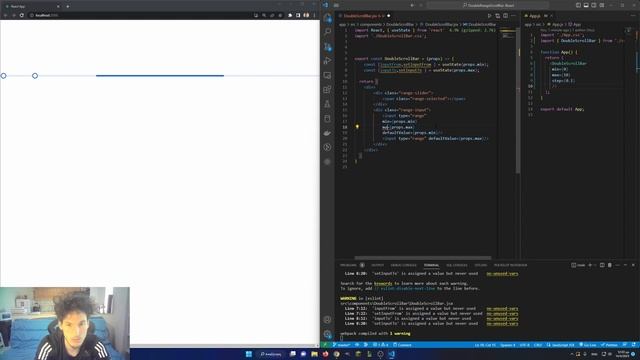Click the Open Changes icon in editor toolbar
Viewport: 640px width, 360px height.
pos(498,16)
